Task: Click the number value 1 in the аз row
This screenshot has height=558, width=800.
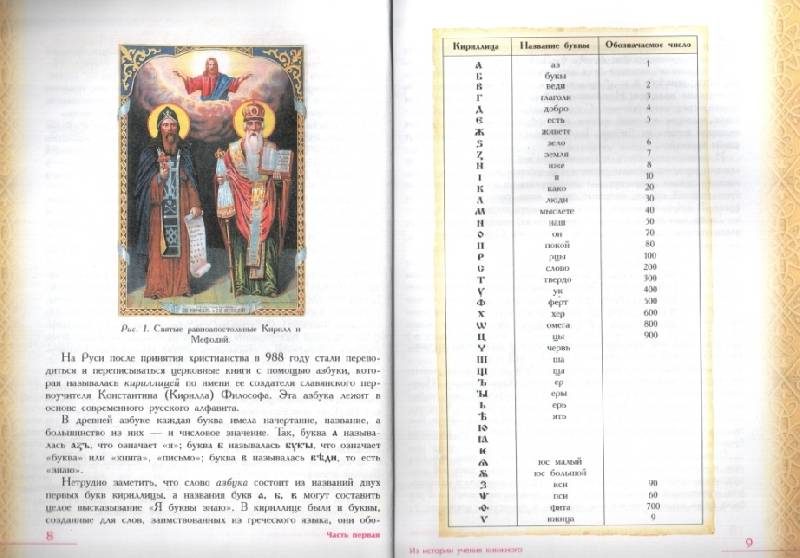Action: tap(648, 64)
